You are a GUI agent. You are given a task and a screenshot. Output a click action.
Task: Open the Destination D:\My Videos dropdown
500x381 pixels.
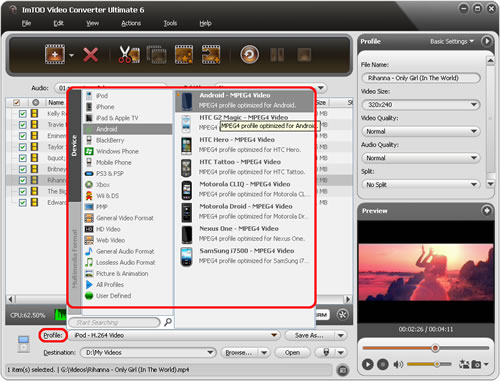148,352
